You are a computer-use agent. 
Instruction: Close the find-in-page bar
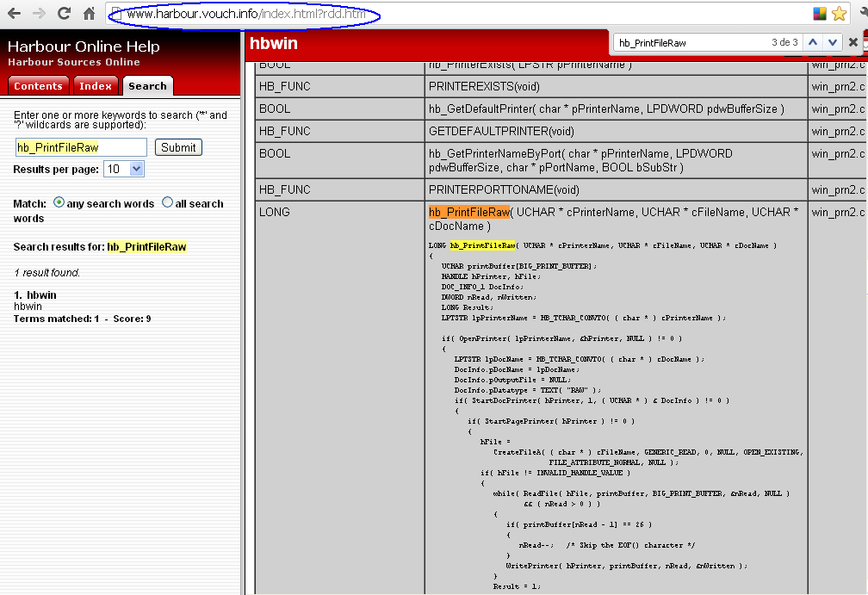[x=853, y=42]
